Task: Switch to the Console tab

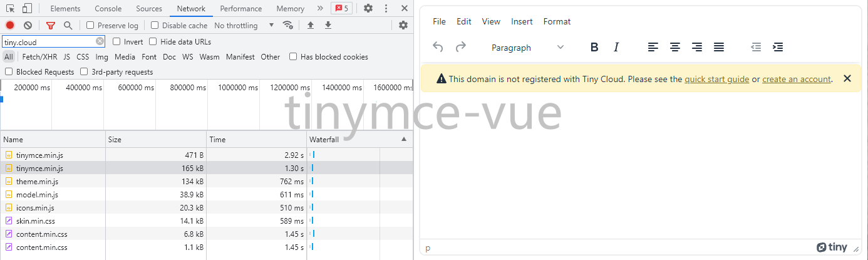Action: click(x=108, y=9)
